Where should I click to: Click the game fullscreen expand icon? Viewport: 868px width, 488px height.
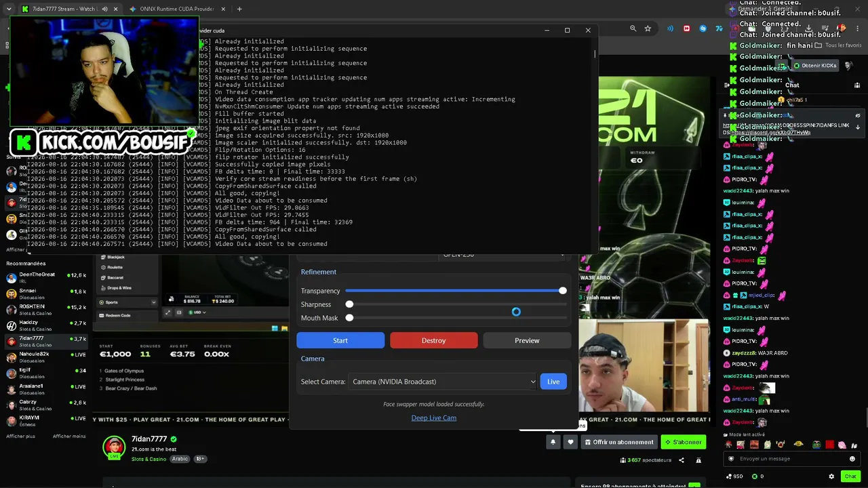167,312
